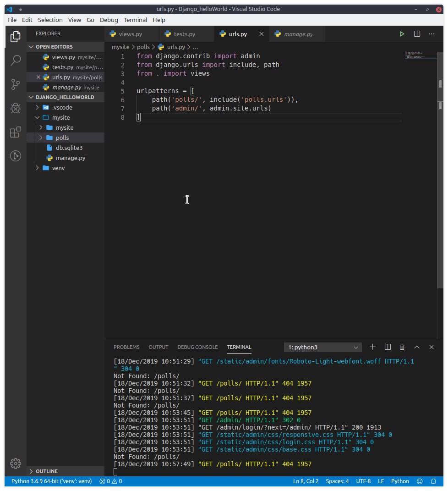Open the Edit menu
This screenshot has width=448, height=491.
pyautogui.click(x=27, y=20)
